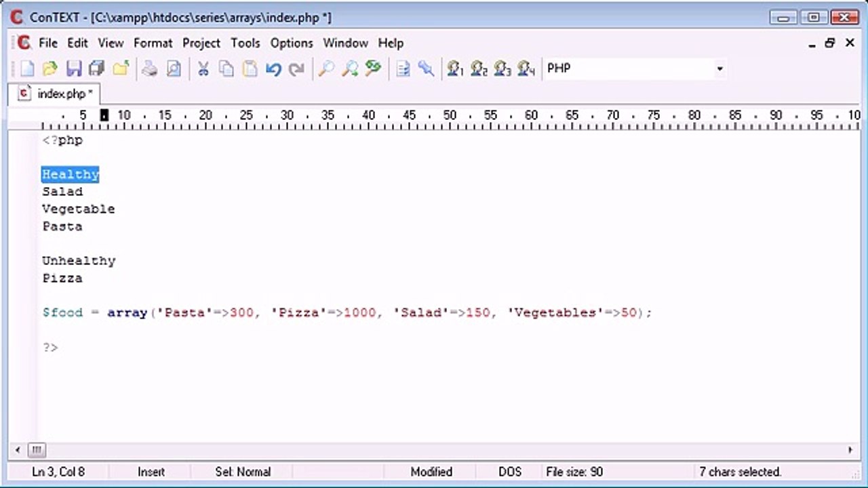Image resolution: width=868 pixels, height=488 pixels.
Task: Restore the document window in menu bar
Action: tap(830, 43)
